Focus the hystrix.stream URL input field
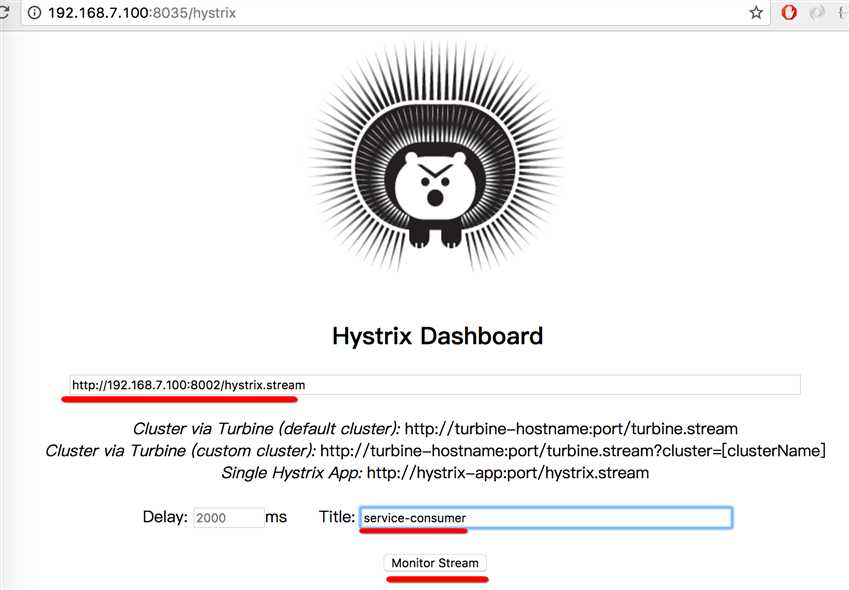The image size is (849, 590). [x=435, y=385]
